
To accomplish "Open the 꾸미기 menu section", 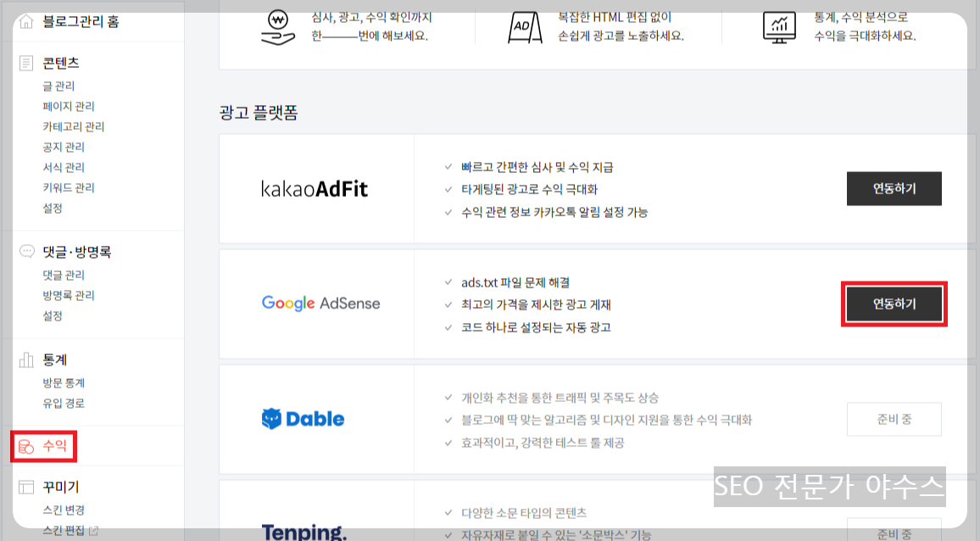I will coord(61,487).
